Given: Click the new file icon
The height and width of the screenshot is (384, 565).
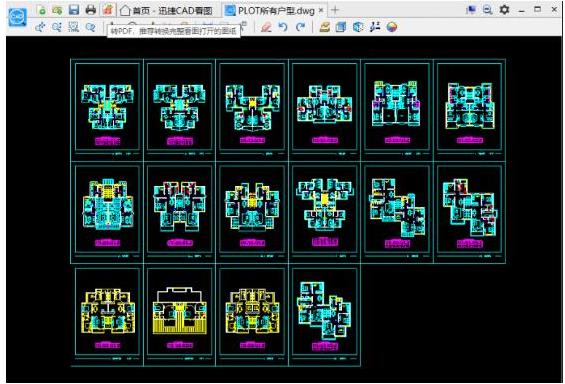Looking at the screenshot, I should coord(42,10).
